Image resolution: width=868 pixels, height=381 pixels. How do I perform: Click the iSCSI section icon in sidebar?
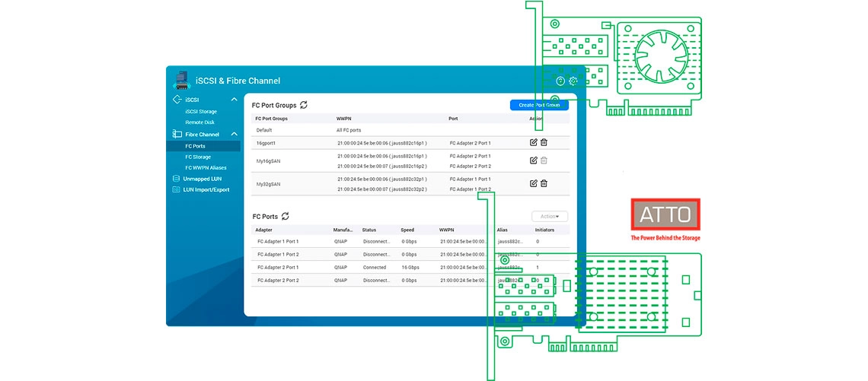177,100
